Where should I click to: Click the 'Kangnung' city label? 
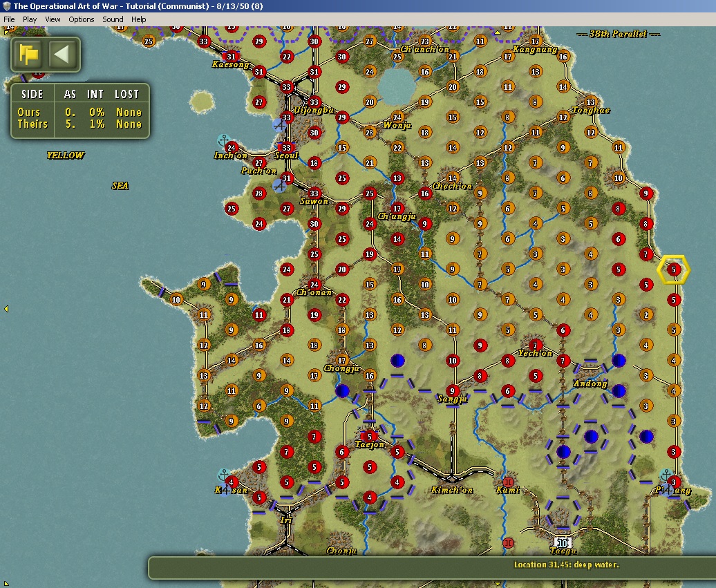pos(535,49)
